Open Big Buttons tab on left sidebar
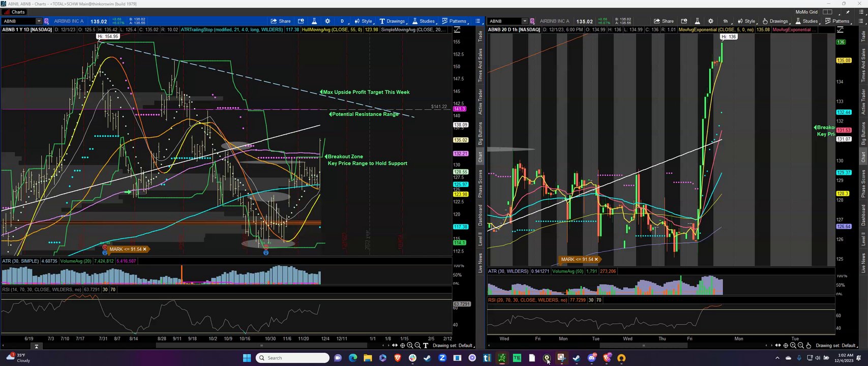This screenshot has height=366, width=868. click(x=480, y=133)
